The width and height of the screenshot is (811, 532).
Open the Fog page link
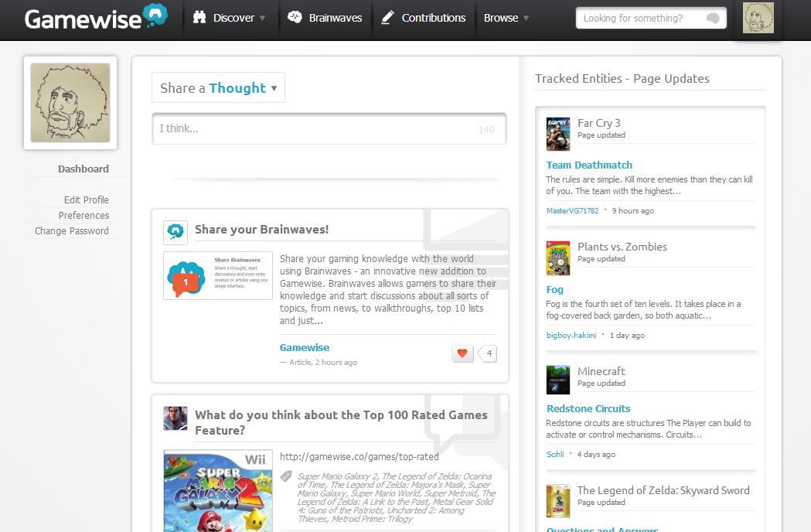click(555, 290)
